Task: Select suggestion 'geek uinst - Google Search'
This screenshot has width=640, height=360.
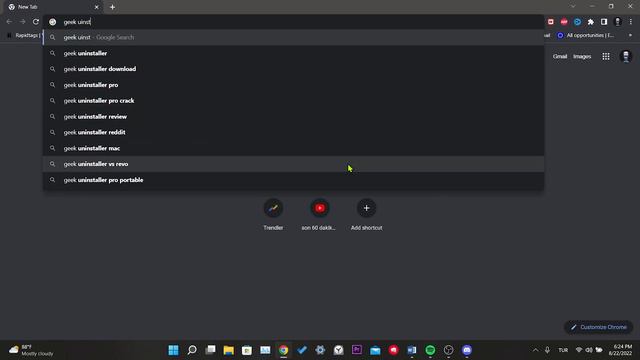Action: (293, 37)
